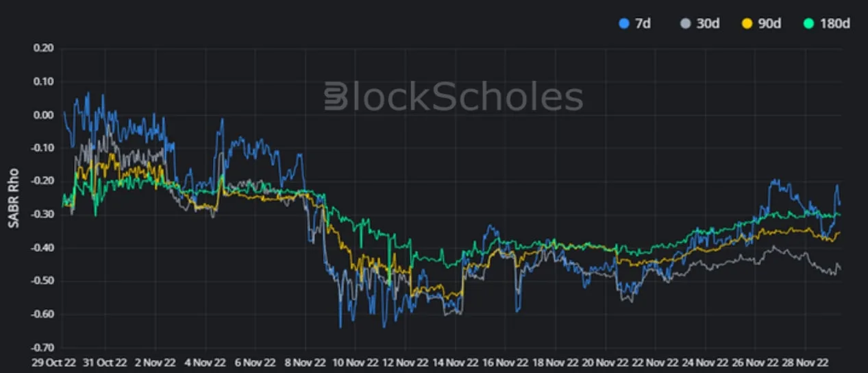
Task: Click the 0.00 y-axis label
Action: pos(43,115)
